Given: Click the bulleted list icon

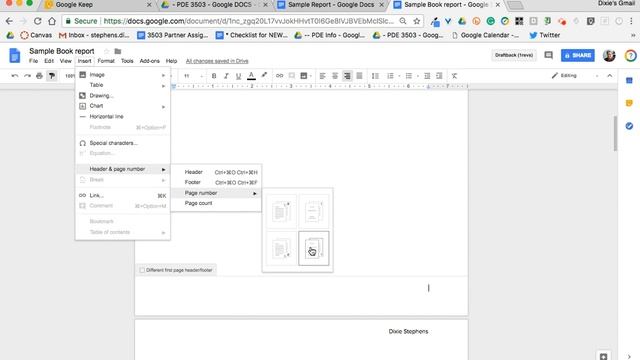Looking at the screenshot, I should click(409, 76).
